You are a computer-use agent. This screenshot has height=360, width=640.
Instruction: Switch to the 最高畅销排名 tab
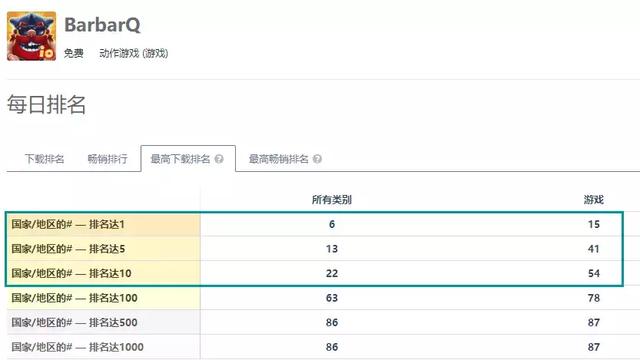coord(279,159)
